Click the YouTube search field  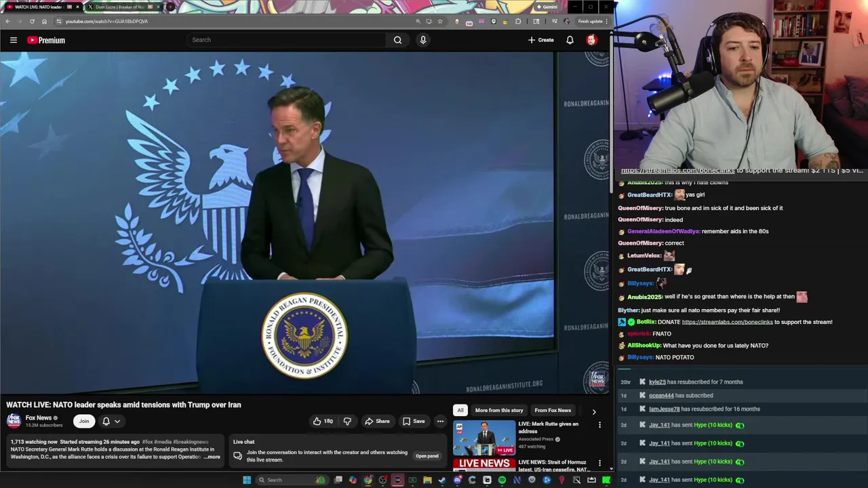pyautogui.click(x=287, y=40)
